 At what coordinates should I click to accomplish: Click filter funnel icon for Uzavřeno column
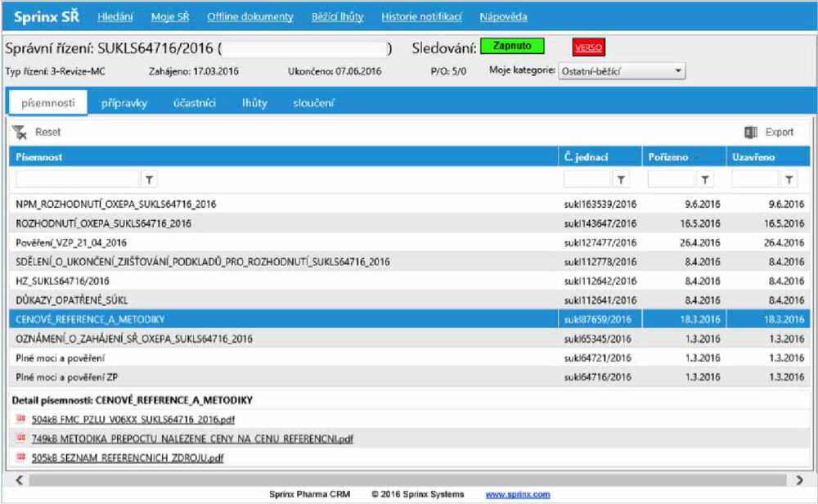789,179
